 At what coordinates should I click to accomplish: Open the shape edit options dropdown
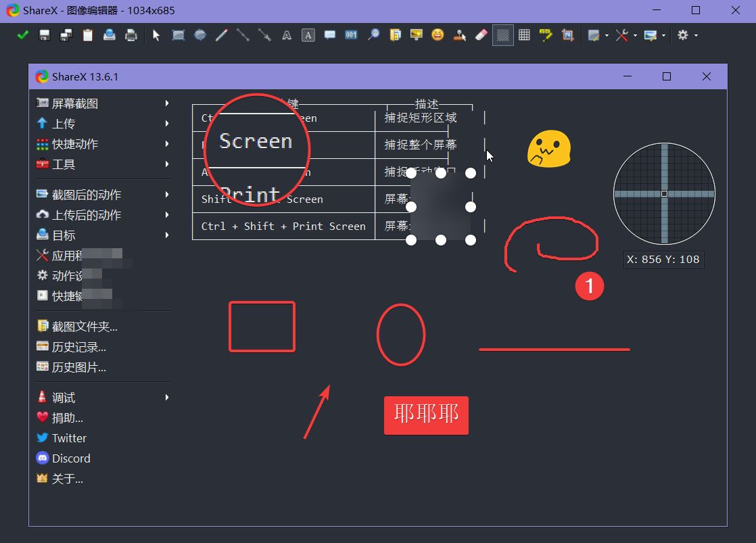(598, 35)
